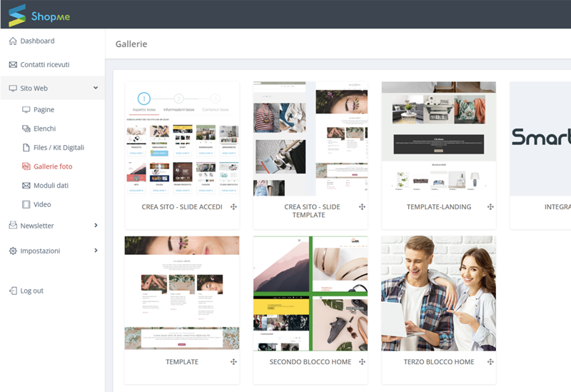Click move handle of CREA SITO - SLIDE TEMPLATE
This screenshot has height=392, width=571.
[362, 207]
